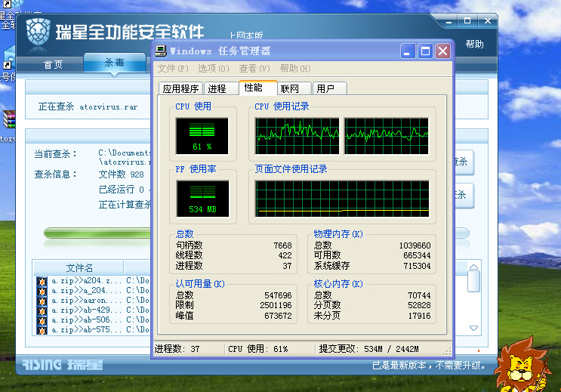The width and height of the screenshot is (561, 392).
Task: Click 文件数 928 scan info
Action: tap(122, 174)
